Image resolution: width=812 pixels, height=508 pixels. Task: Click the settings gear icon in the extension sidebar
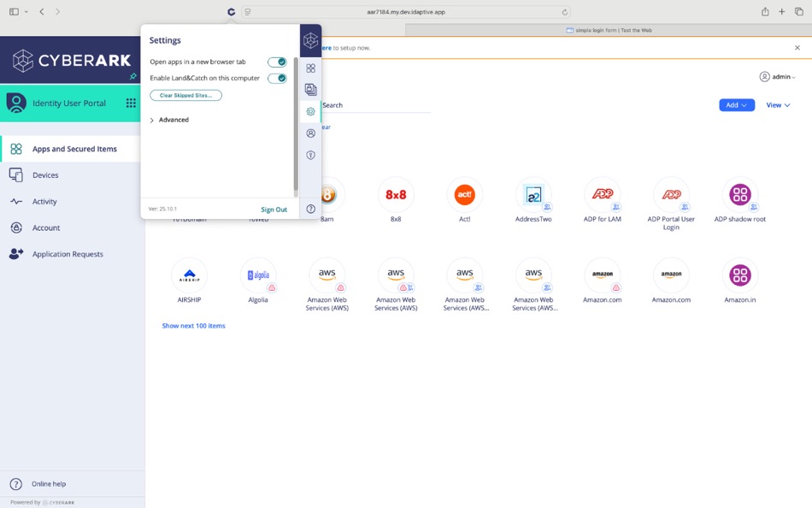click(310, 111)
